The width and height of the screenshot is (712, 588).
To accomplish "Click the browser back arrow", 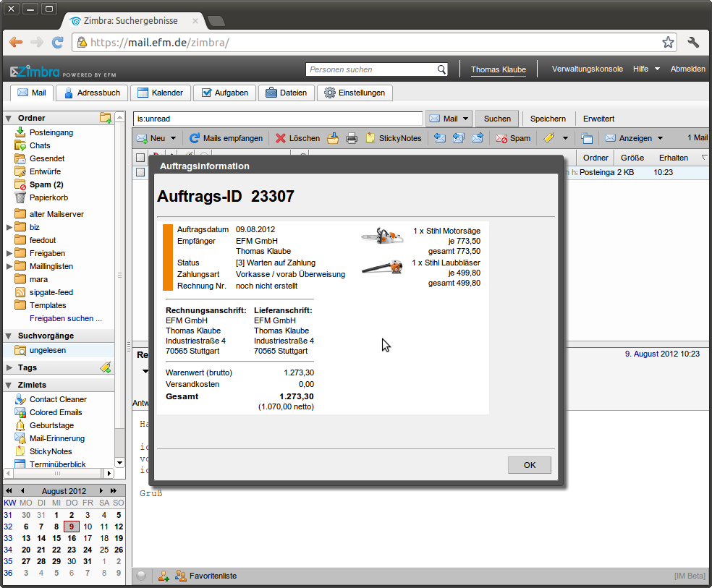I will pyautogui.click(x=16, y=42).
